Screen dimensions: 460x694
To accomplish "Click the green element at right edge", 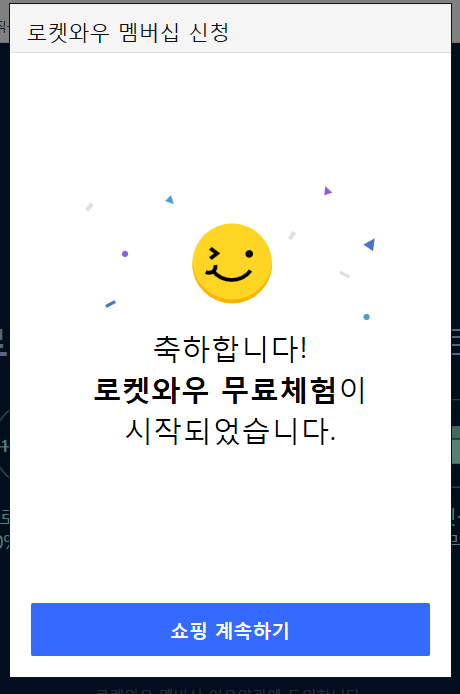I will 456,445.
